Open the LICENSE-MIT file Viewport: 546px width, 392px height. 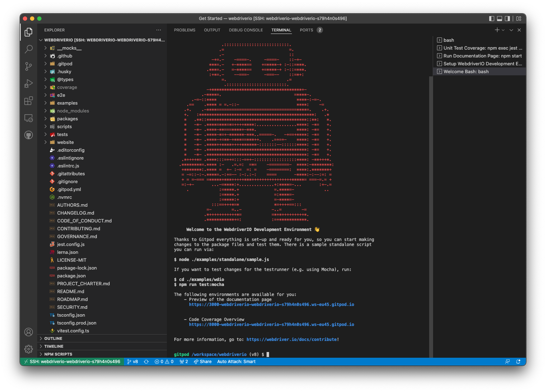click(x=102, y=260)
